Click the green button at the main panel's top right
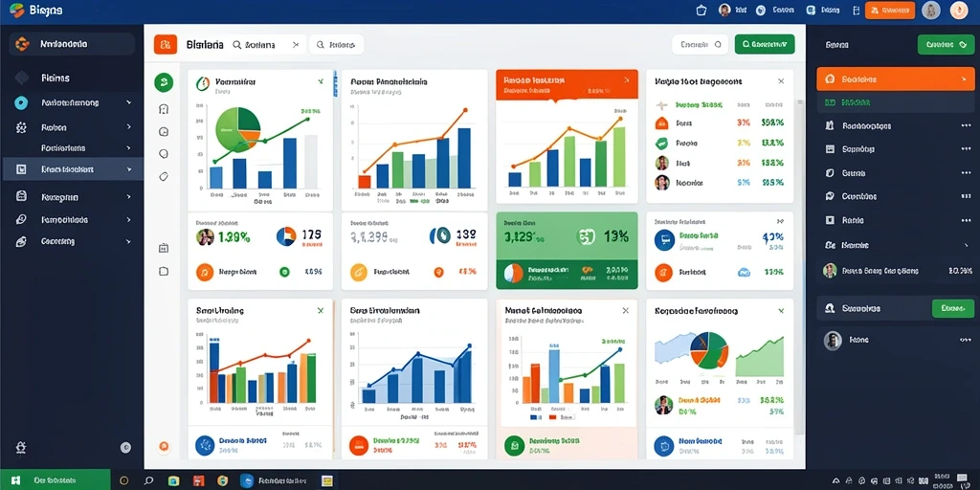The image size is (980, 490). (765, 44)
